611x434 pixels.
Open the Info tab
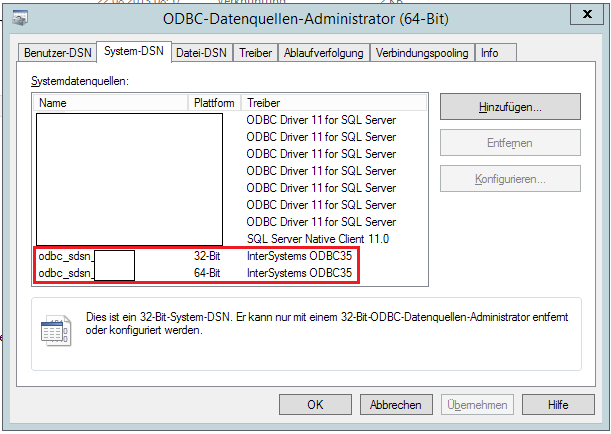point(496,53)
